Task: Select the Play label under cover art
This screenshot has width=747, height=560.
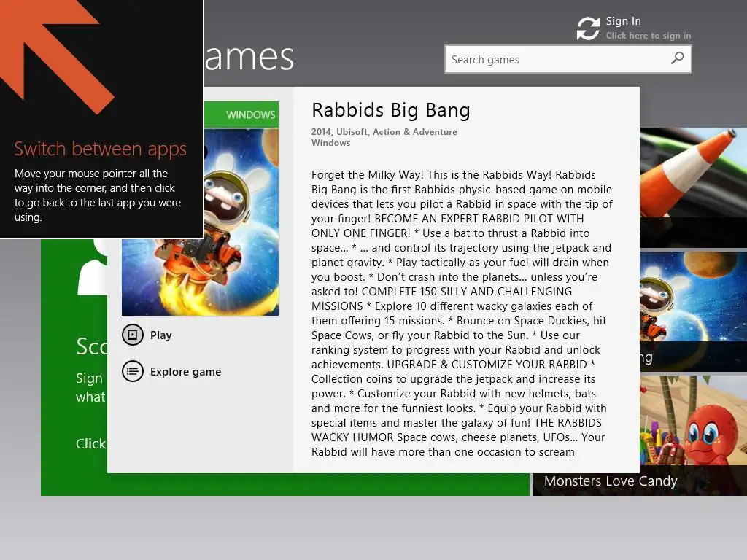Action: coord(161,335)
